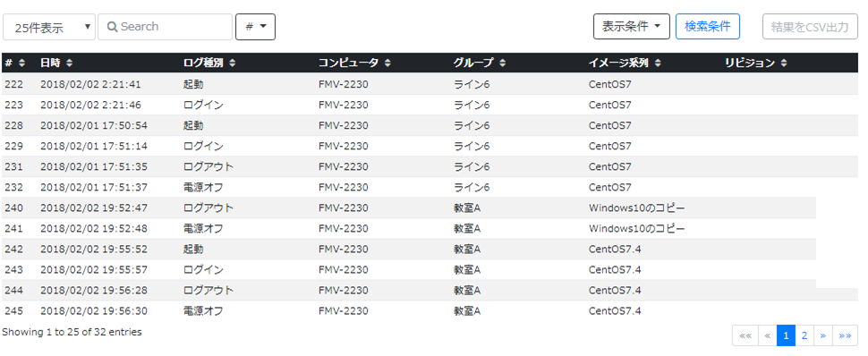Click the magnifier icon in Search box
Screen dimensions: 868x356
(x=112, y=27)
